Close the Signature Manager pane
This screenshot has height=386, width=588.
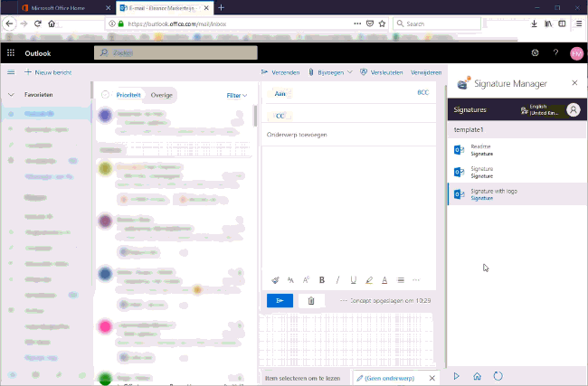tap(574, 83)
